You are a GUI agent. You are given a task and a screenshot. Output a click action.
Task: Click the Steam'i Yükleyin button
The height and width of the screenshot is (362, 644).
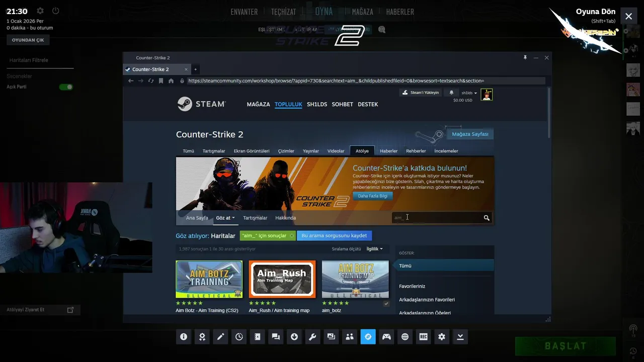pos(421,93)
